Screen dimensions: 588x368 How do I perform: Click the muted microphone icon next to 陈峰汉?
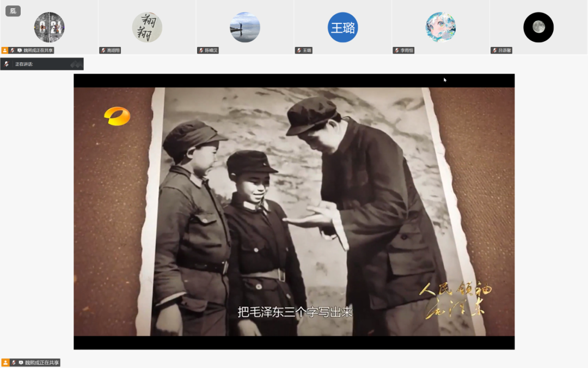click(x=201, y=50)
